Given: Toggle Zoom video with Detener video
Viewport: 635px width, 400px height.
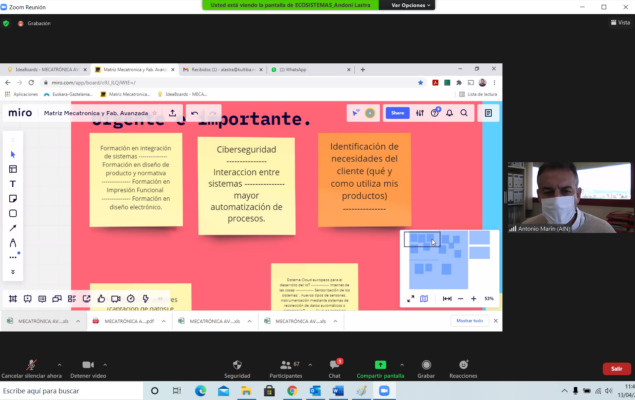Looking at the screenshot, I should coord(88,365).
